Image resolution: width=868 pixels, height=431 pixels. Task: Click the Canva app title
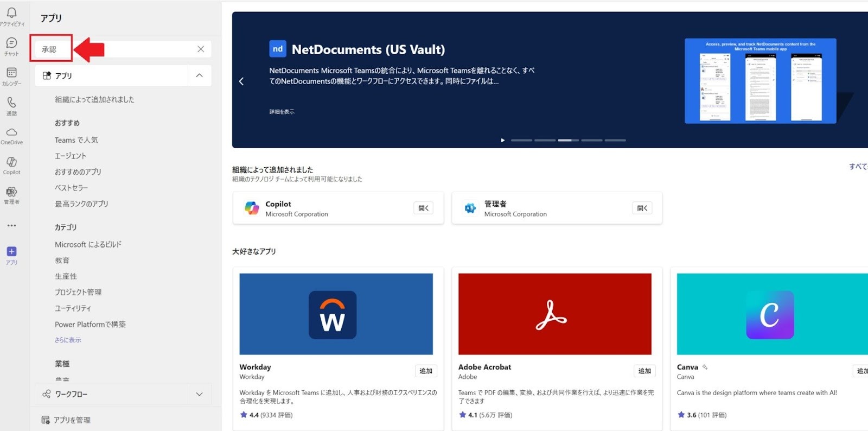tap(687, 367)
